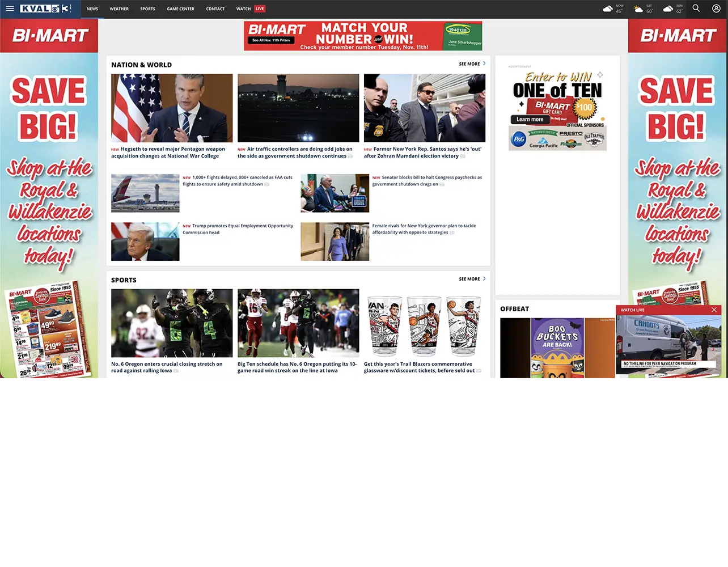Click Learn more on gift card ad
Viewport: 728px width, 567px height.
point(530,120)
